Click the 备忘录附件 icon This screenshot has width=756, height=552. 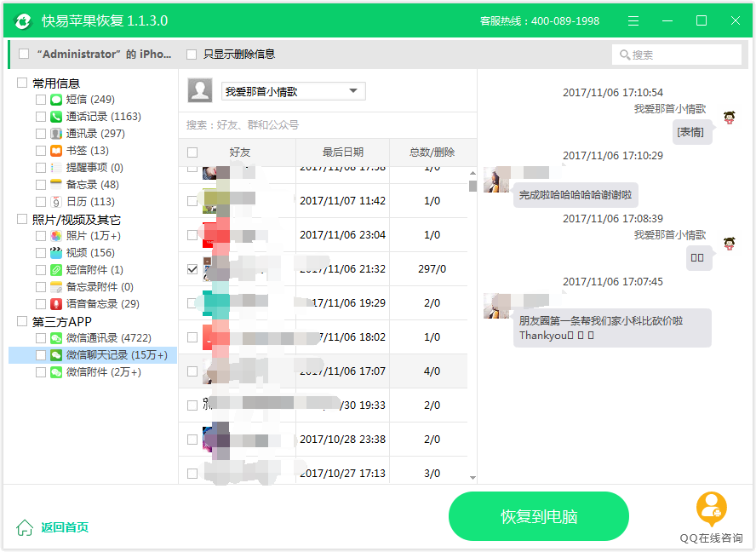[x=56, y=287]
